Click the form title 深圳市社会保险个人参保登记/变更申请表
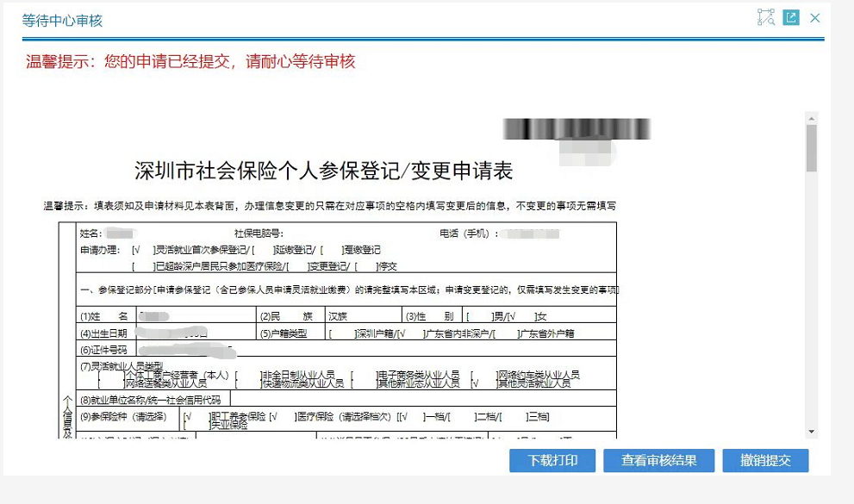Screen dimensions: 854x504 323,171
